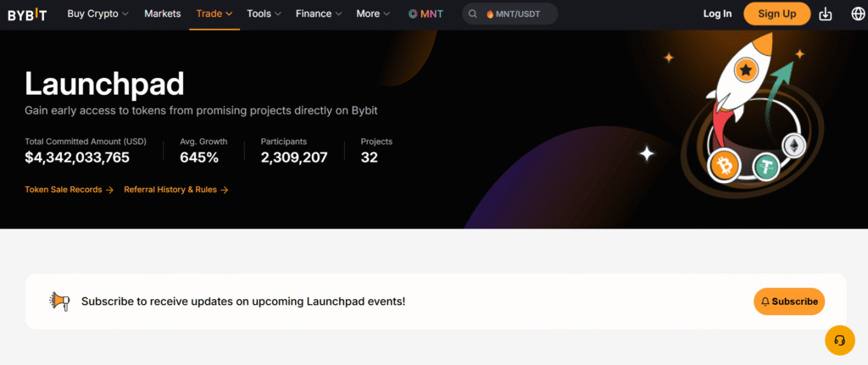Click the 645% average growth value
Image resolution: width=868 pixels, height=365 pixels.
[199, 158]
